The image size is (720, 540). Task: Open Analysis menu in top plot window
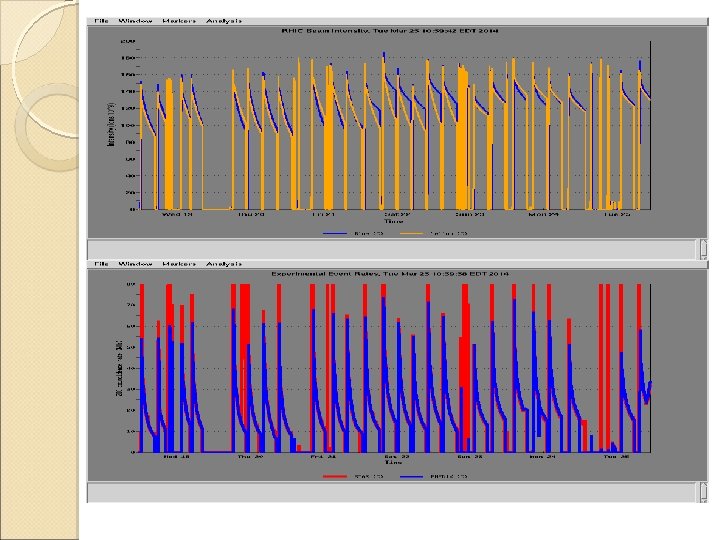coord(224,21)
